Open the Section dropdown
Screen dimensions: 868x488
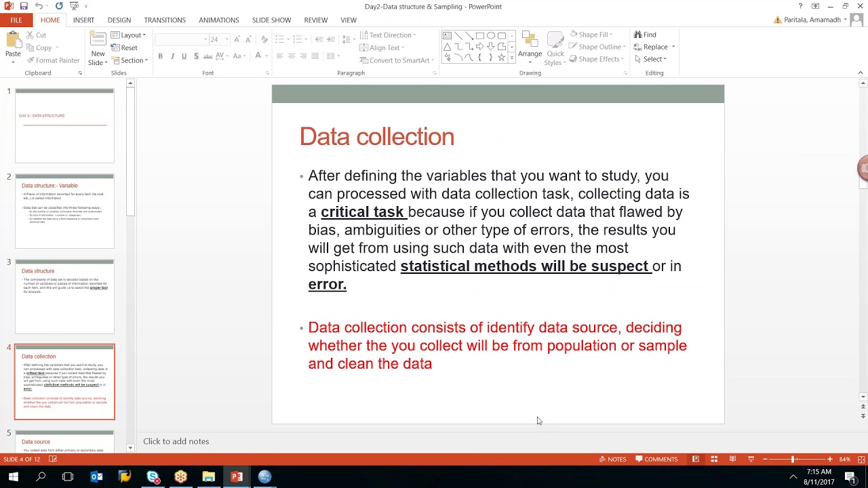(130, 60)
